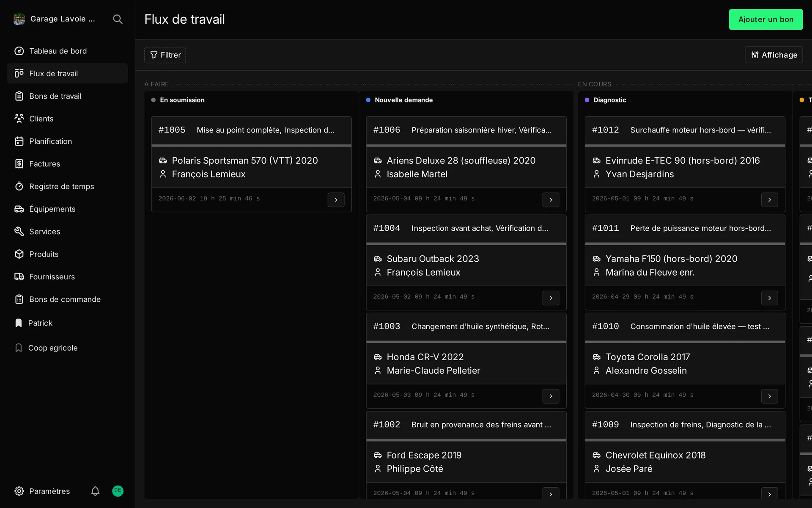Click the Planification calendar icon
The height and width of the screenshot is (508, 812).
pyautogui.click(x=19, y=141)
